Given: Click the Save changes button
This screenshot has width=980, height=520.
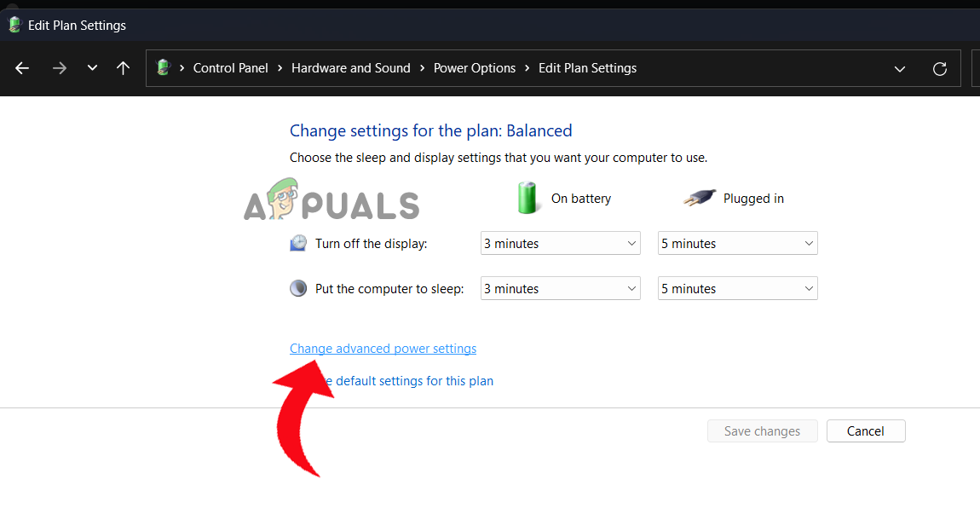Looking at the screenshot, I should coord(762,430).
